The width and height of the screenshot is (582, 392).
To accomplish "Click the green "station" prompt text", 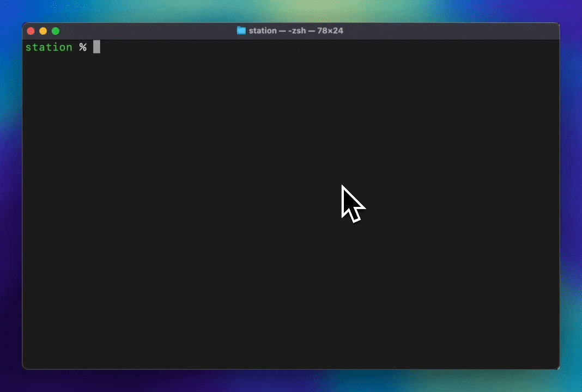I will [49, 47].
